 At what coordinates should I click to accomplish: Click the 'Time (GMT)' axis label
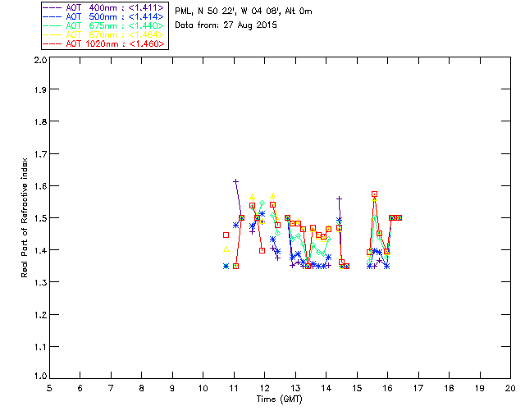click(280, 399)
